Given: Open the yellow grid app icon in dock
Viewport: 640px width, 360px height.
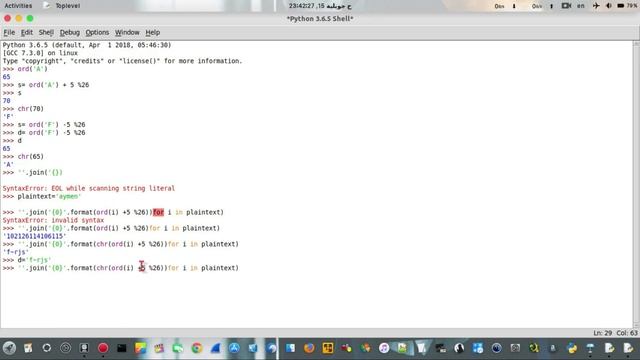Looking at the screenshot, I should [328, 348].
